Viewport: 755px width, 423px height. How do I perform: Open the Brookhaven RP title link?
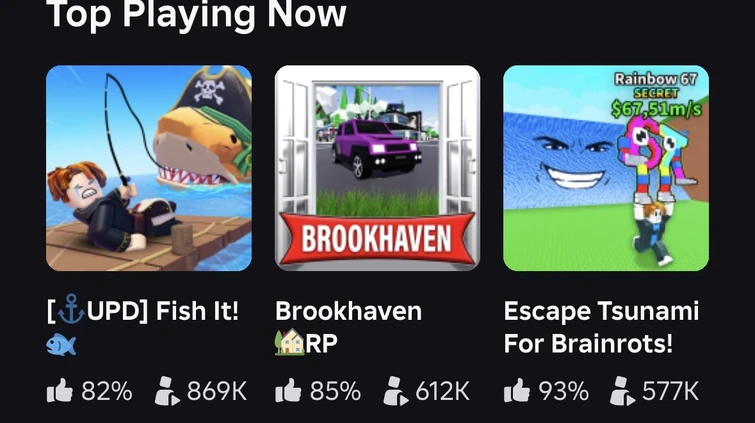[x=349, y=328]
